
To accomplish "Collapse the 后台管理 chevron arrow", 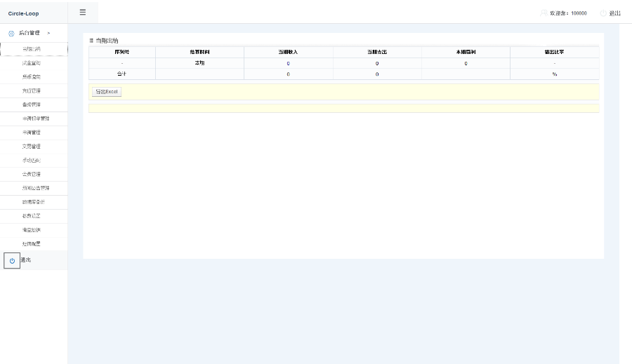I will pyautogui.click(x=48, y=33).
